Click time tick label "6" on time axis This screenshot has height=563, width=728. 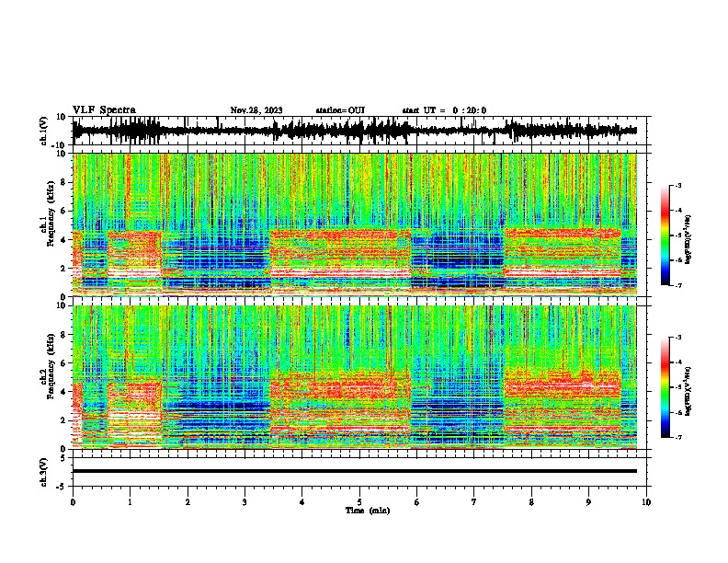click(416, 502)
